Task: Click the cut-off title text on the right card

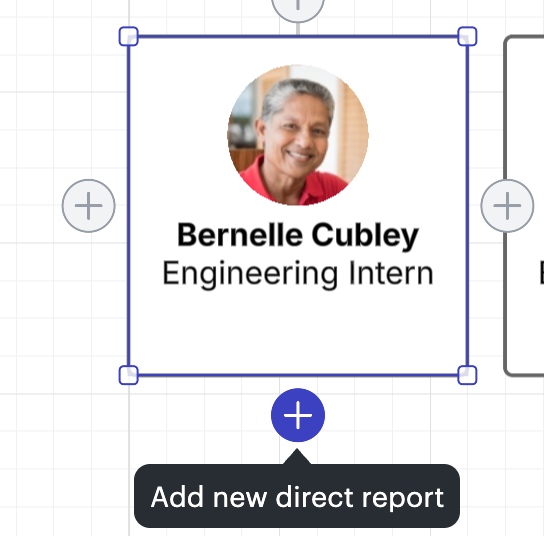Action: (542, 274)
